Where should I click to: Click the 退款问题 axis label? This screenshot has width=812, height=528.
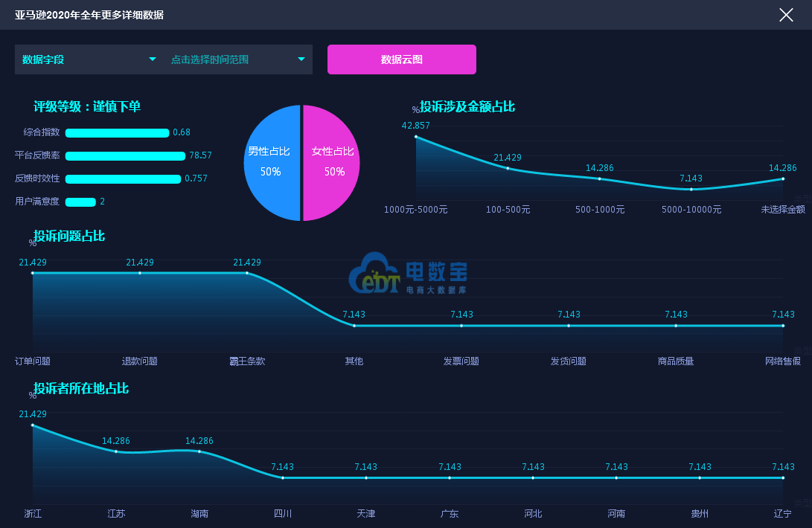click(x=140, y=361)
